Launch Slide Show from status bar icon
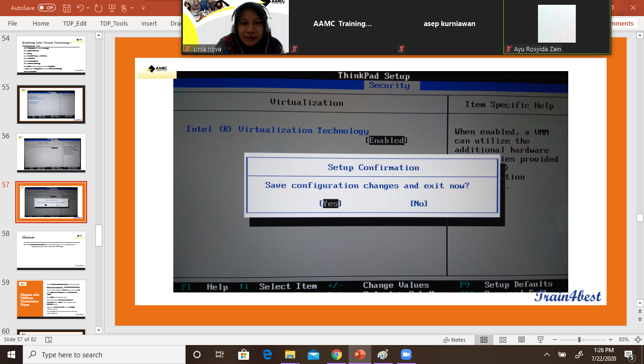The height and width of the screenshot is (364, 644). [540, 340]
